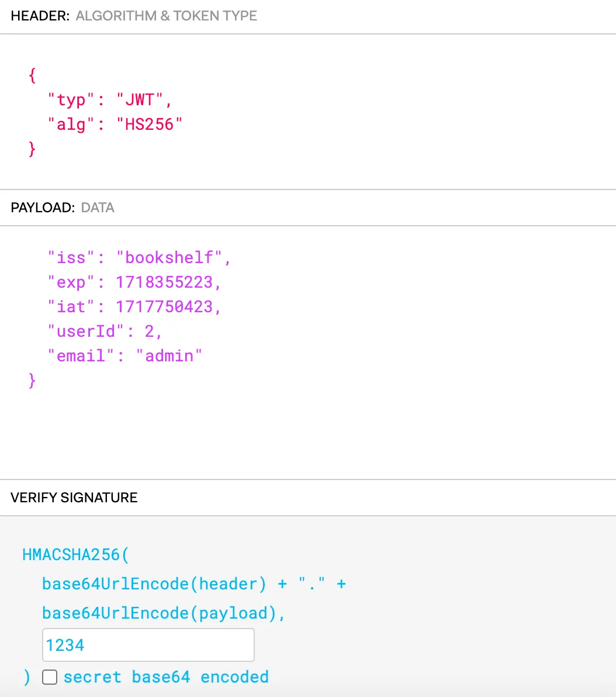The image size is (616, 697).
Task: Click the closing brace in payload editor
Action: tap(32, 381)
